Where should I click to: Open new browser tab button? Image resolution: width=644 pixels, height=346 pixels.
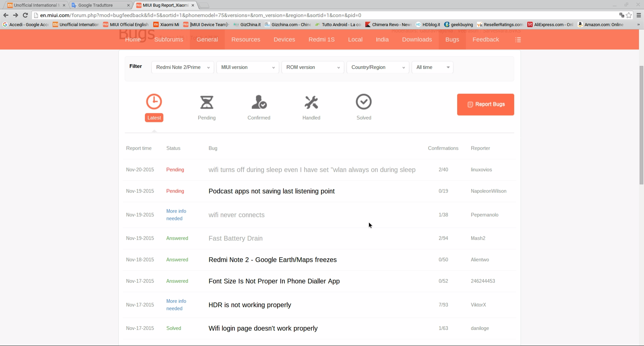204,5
